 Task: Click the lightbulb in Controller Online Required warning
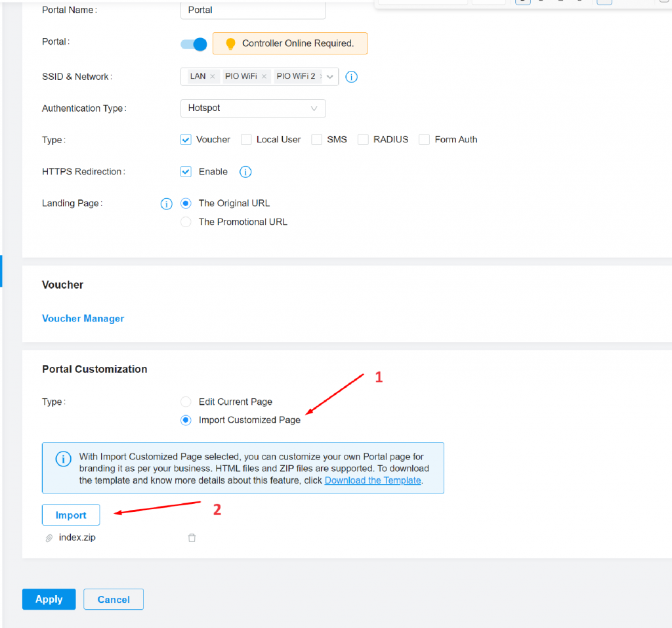point(230,43)
